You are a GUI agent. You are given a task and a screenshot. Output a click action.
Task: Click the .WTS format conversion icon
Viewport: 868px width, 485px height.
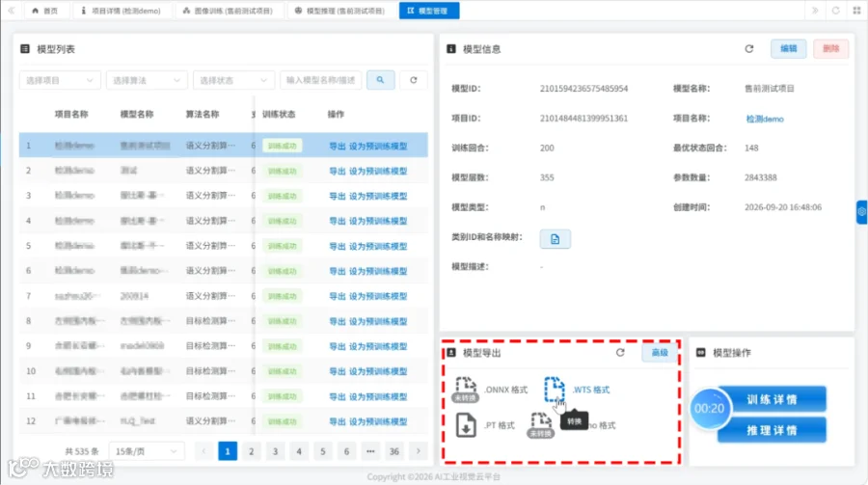click(555, 389)
